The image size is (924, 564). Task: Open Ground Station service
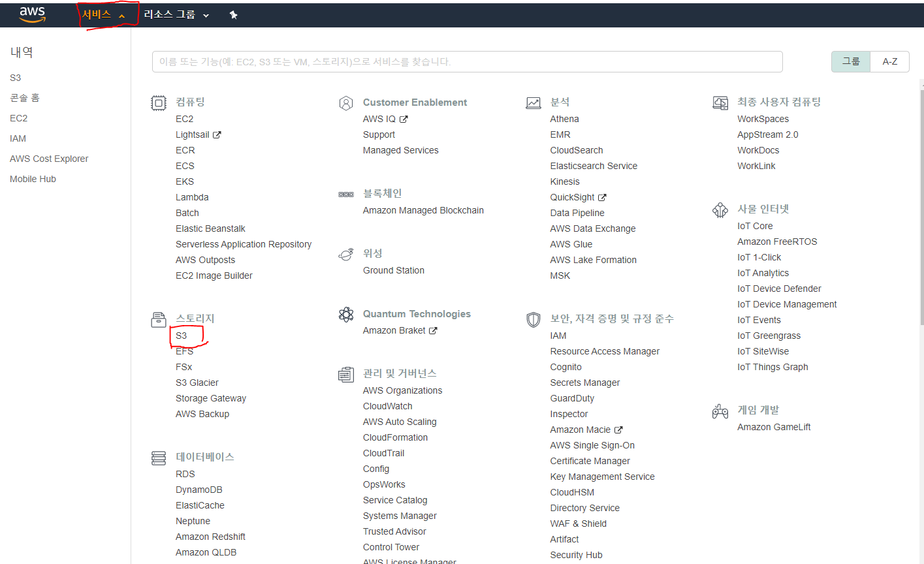394,270
